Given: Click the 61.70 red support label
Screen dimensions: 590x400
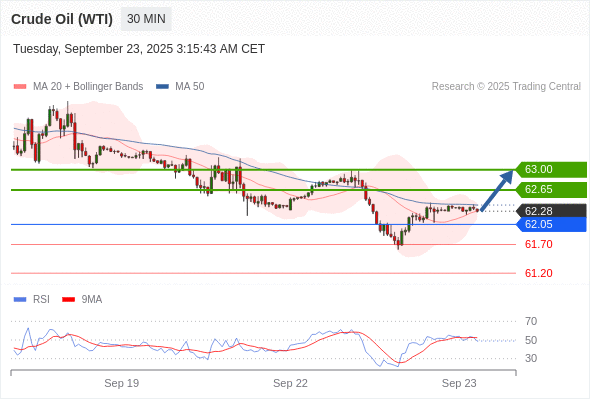Looking at the screenshot, I should (538, 245).
